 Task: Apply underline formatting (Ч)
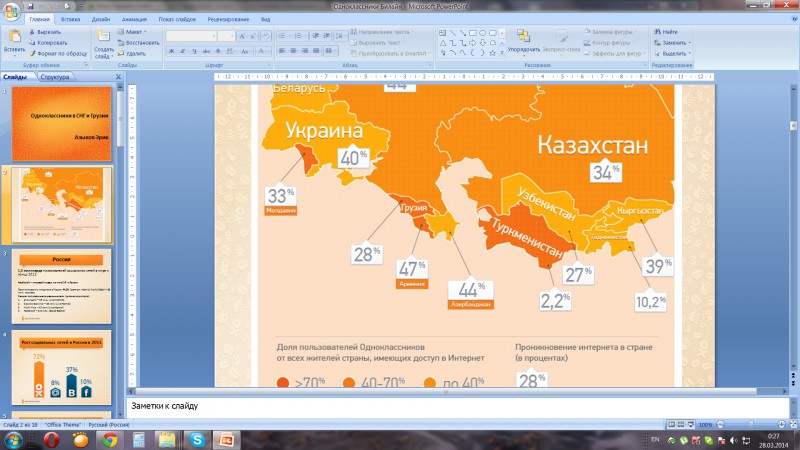pos(194,51)
